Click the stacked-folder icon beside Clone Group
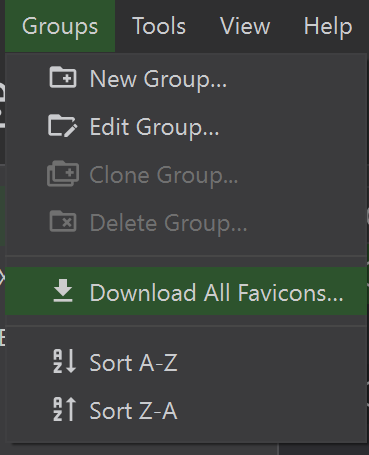This screenshot has height=455, width=369. tap(63, 173)
